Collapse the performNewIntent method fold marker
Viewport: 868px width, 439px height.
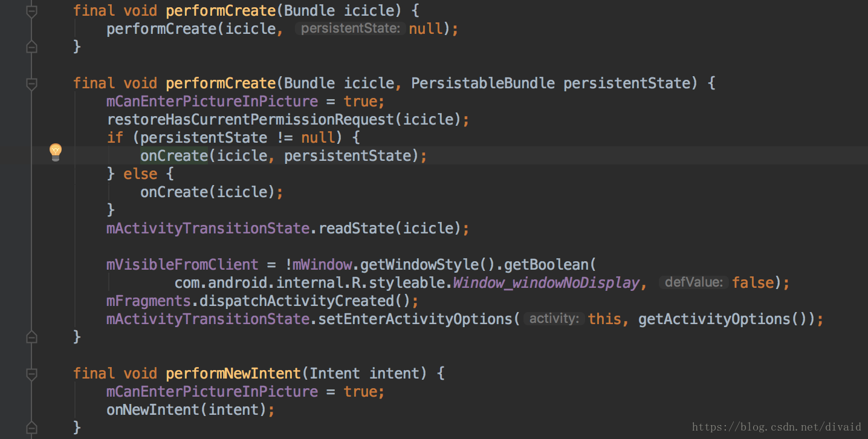coord(32,374)
